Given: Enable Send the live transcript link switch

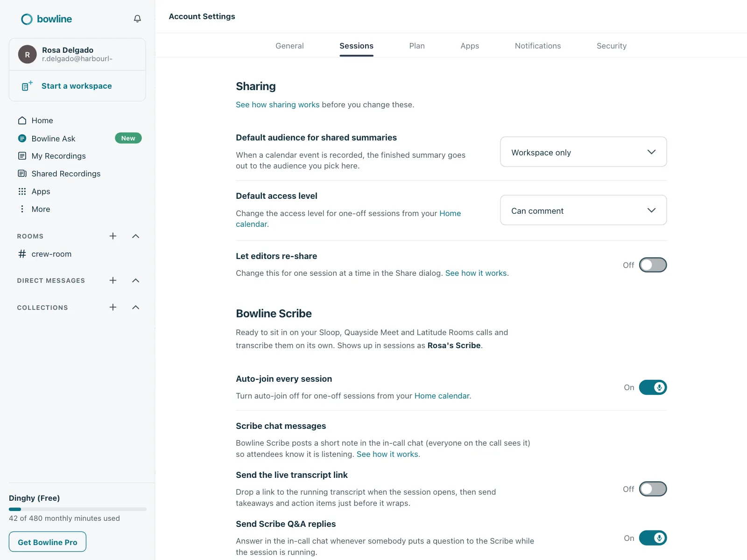Looking at the screenshot, I should pos(653,489).
